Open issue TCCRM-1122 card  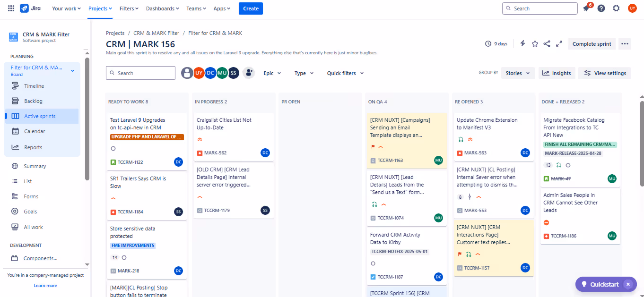coord(147,141)
